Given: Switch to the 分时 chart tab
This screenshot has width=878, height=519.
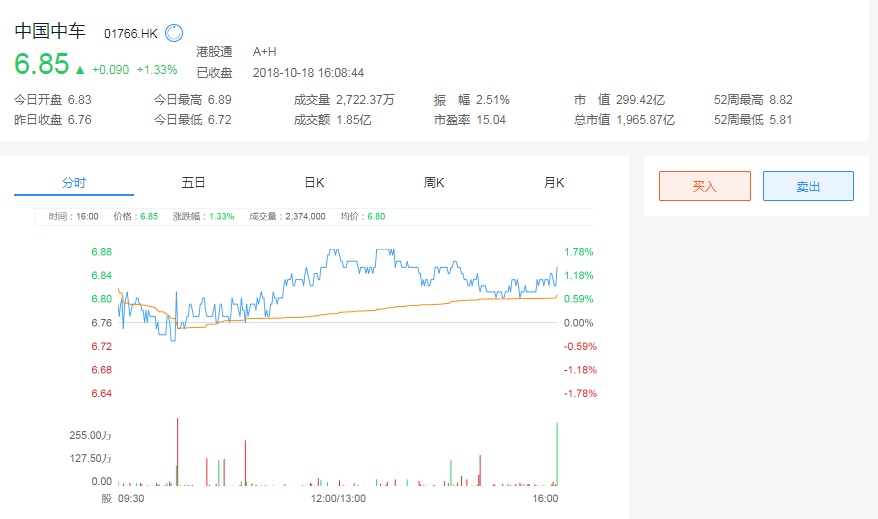Looking at the screenshot, I should point(74,183).
